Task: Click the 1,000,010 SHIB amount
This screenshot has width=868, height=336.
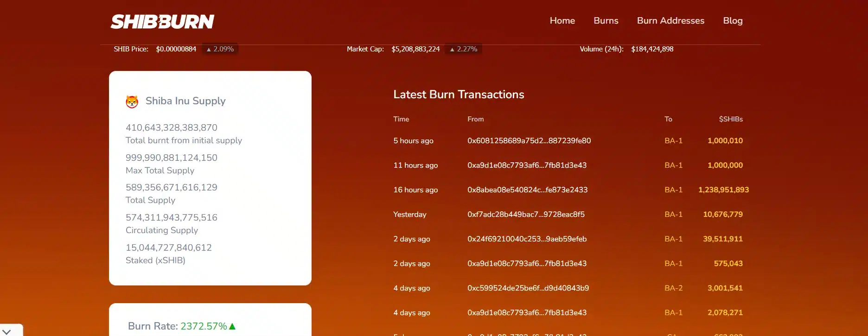Action: point(725,140)
